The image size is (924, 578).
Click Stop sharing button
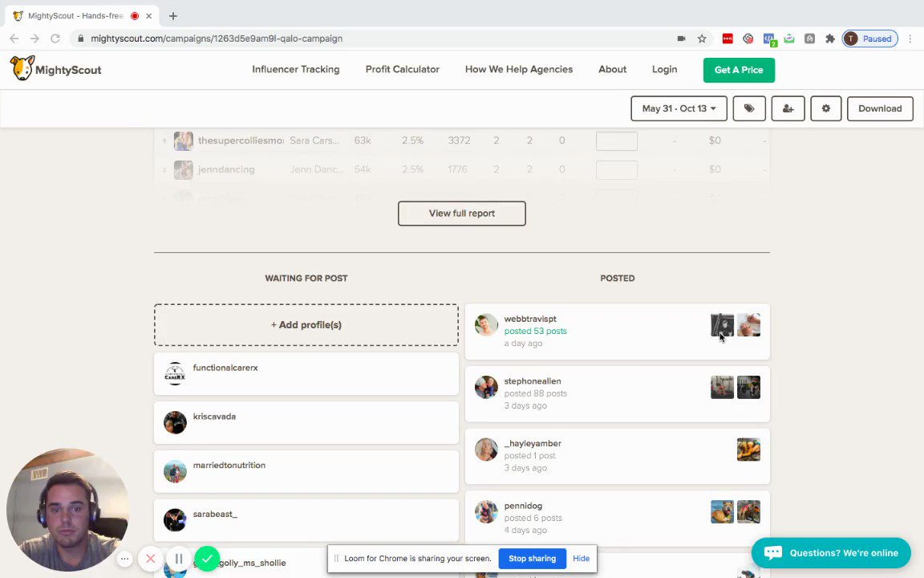point(532,558)
